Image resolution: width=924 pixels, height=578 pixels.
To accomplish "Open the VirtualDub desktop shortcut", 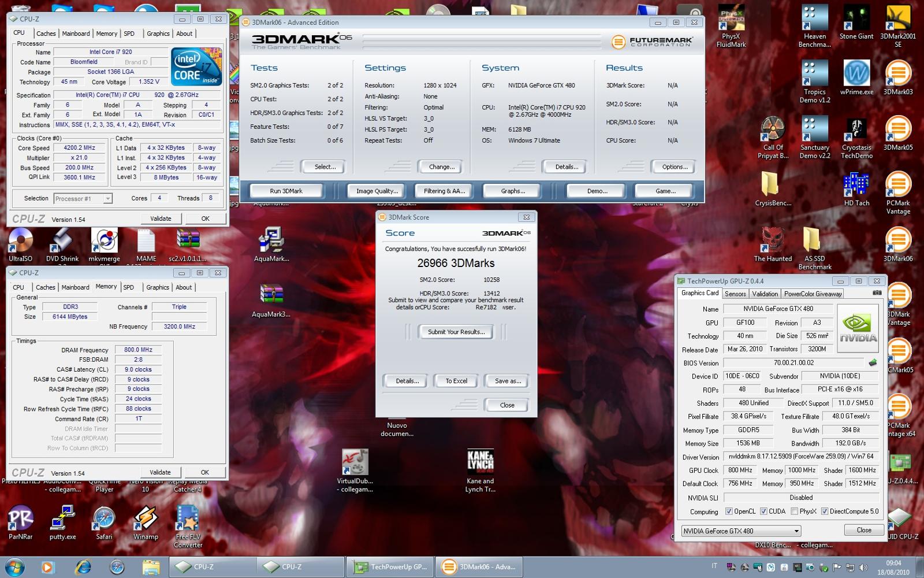I will [355, 470].
